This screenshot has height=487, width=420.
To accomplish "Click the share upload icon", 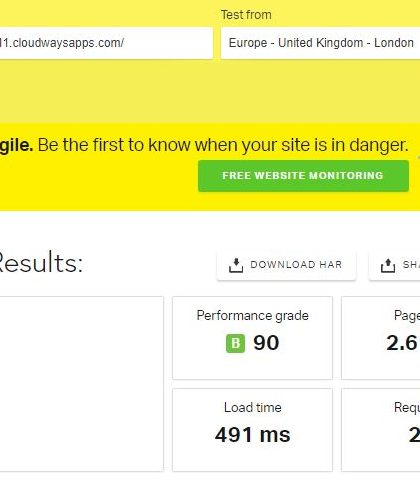I will pos(388,265).
